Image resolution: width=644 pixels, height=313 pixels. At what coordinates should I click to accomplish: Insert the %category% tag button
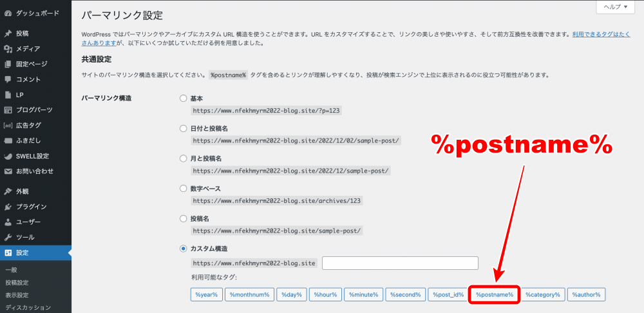[542, 294]
